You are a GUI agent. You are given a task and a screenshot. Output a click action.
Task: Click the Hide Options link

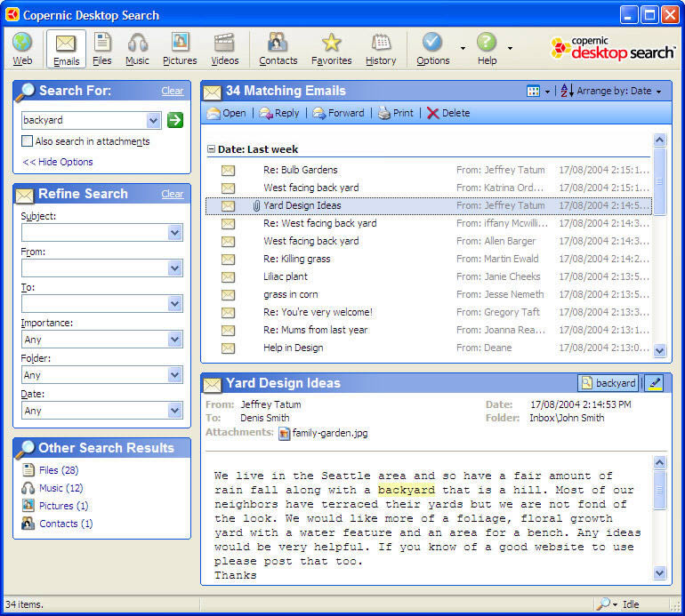[x=58, y=162]
